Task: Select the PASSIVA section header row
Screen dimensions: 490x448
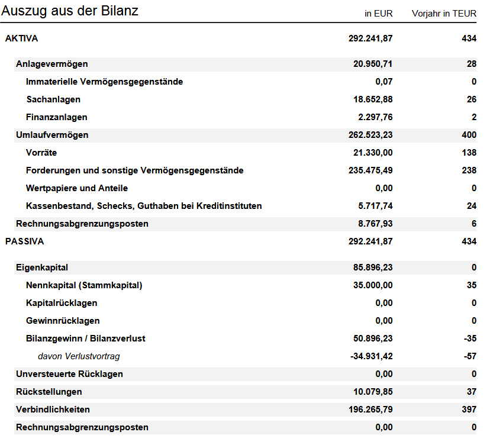Action: [x=23, y=241]
